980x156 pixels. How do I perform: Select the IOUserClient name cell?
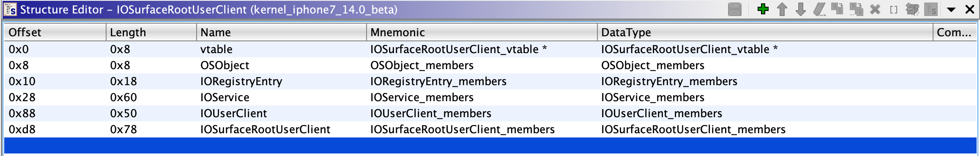click(x=282, y=113)
